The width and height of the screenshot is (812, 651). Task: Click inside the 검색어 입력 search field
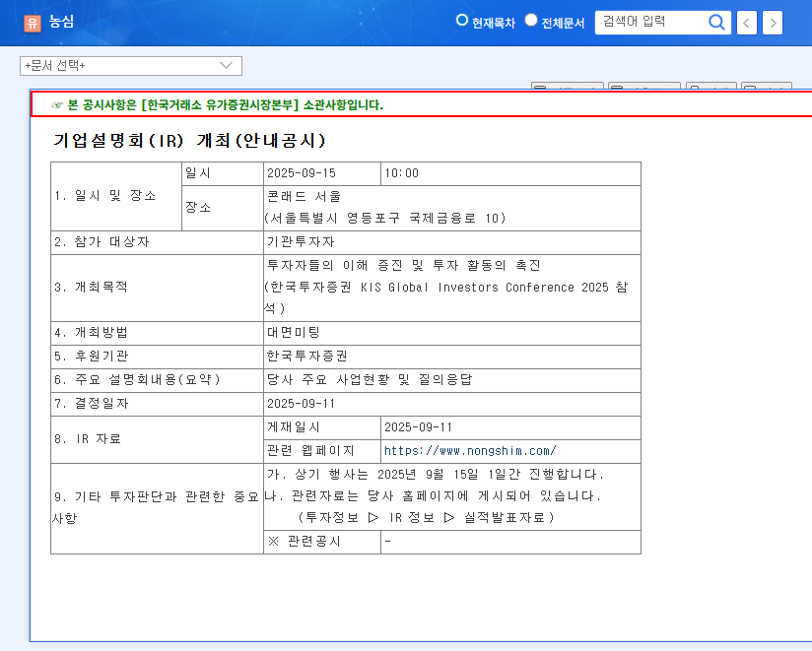[650, 22]
